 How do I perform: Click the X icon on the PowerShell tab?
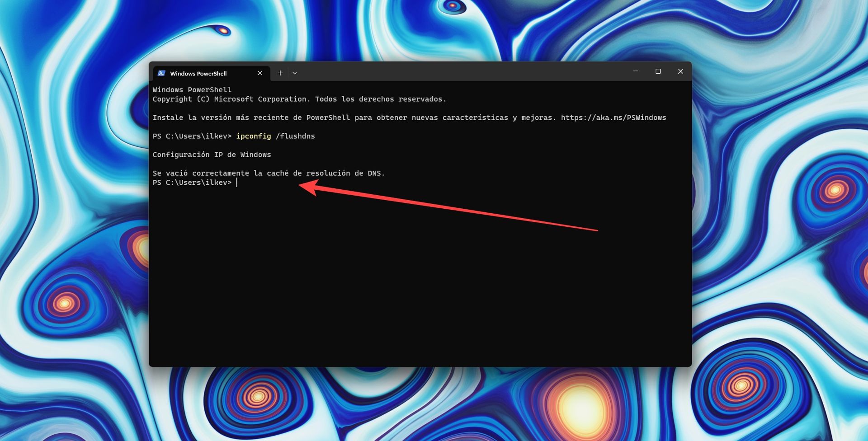point(260,73)
